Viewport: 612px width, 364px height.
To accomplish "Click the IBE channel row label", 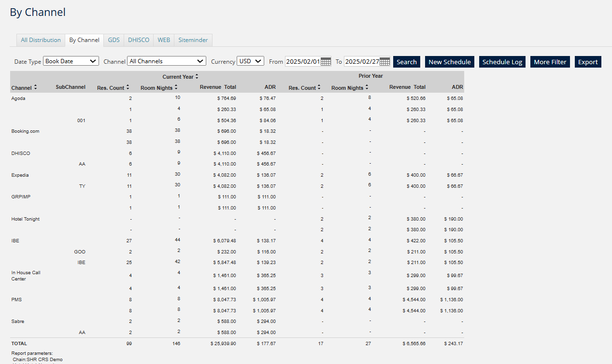I will pyautogui.click(x=15, y=240).
